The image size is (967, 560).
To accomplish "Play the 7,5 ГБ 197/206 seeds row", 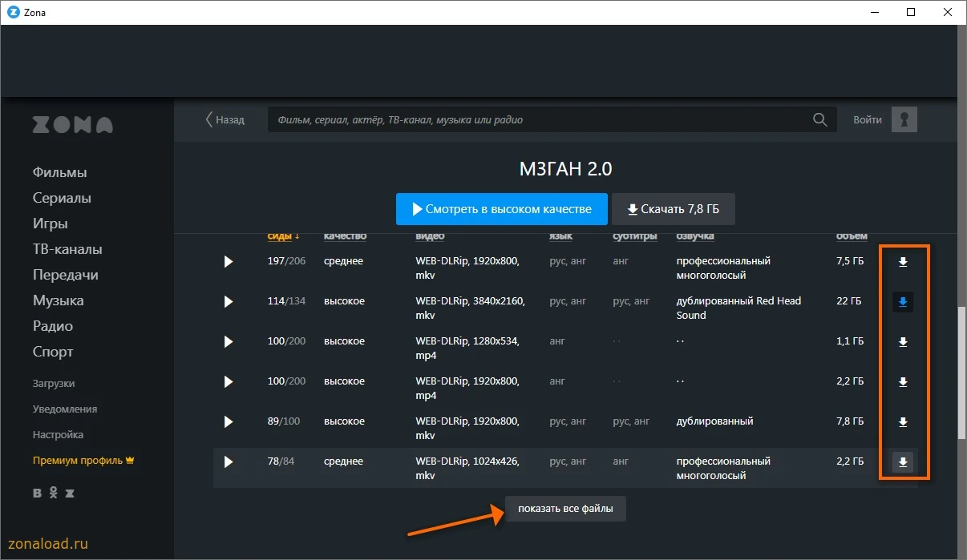I will pyautogui.click(x=229, y=261).
